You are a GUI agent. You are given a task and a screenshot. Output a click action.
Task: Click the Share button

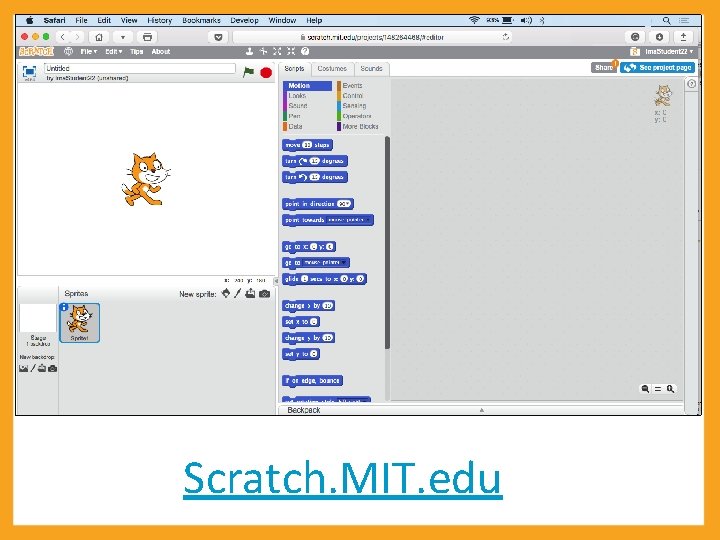[x=604, y=68]
